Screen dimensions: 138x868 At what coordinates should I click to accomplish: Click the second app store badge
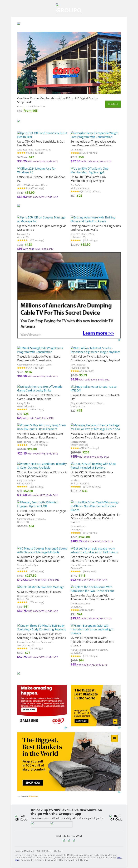(x=61, y=825)
